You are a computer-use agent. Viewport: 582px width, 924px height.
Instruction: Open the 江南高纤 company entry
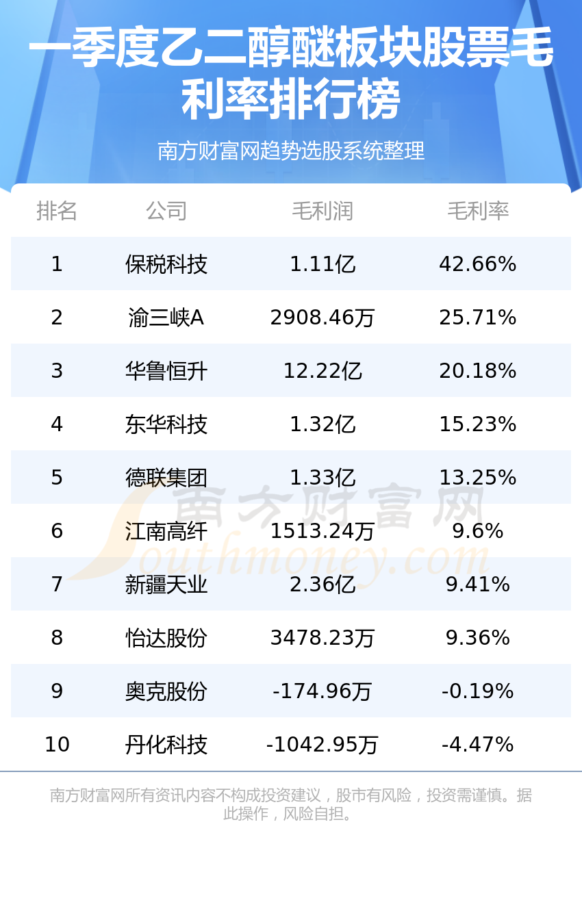(166, 531)
